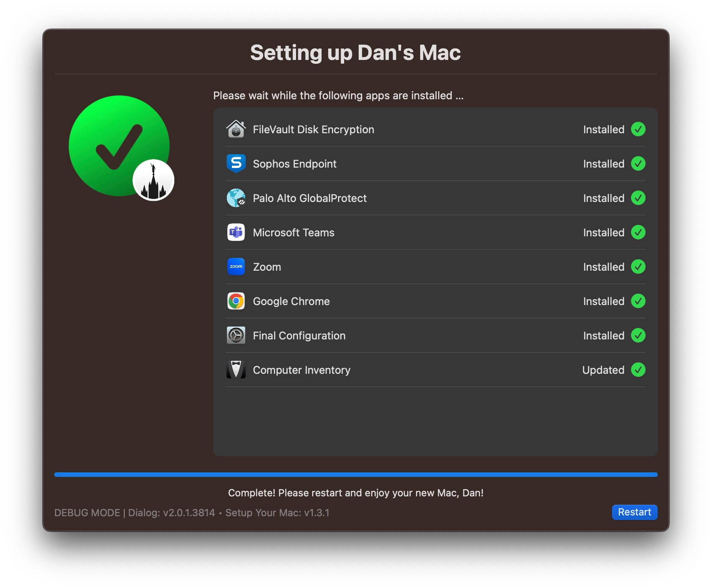Click the completed blue progress bar

356,475
